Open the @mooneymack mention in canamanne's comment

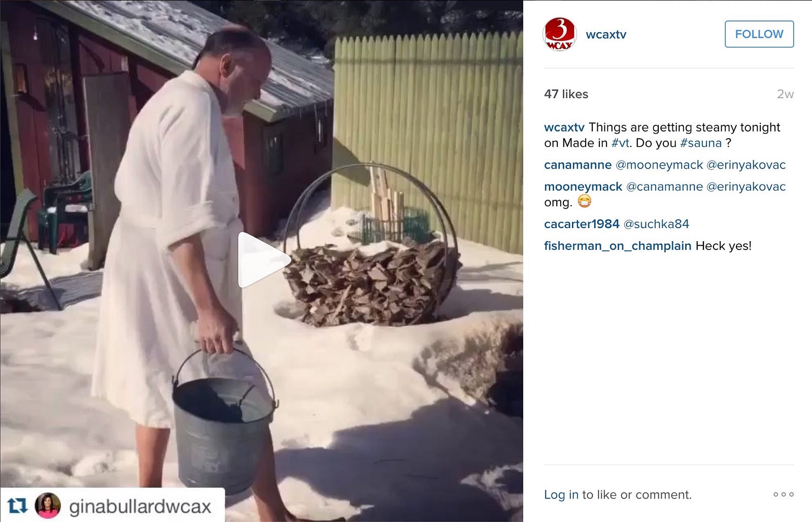[659, 165]
